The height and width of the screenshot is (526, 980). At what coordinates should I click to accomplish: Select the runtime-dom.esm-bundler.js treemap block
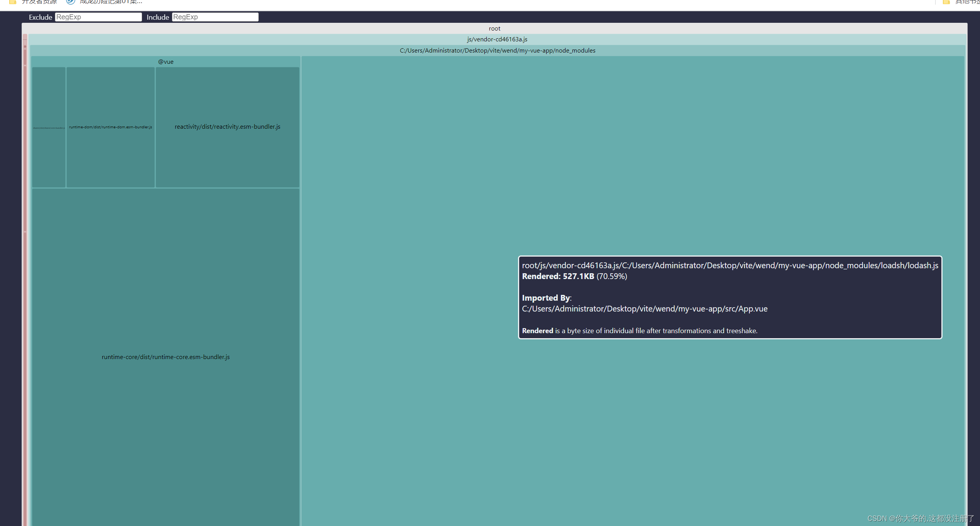[110, 127]
